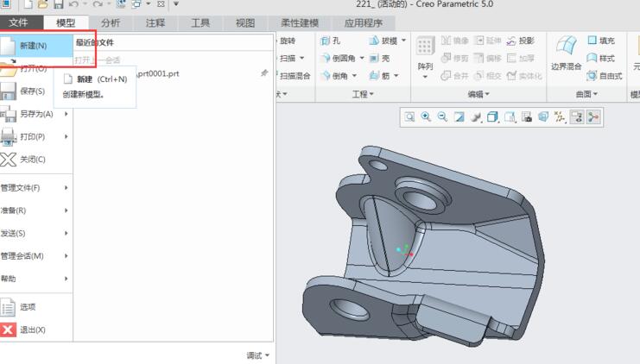Image resolution: width=640 pixels, height=364 pixels.
Task: Choose 保存(S) in the File menu
Action: (36, 91)
